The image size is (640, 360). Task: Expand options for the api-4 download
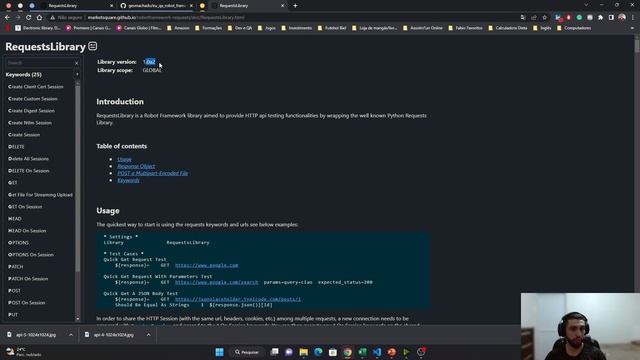[149, 335]
